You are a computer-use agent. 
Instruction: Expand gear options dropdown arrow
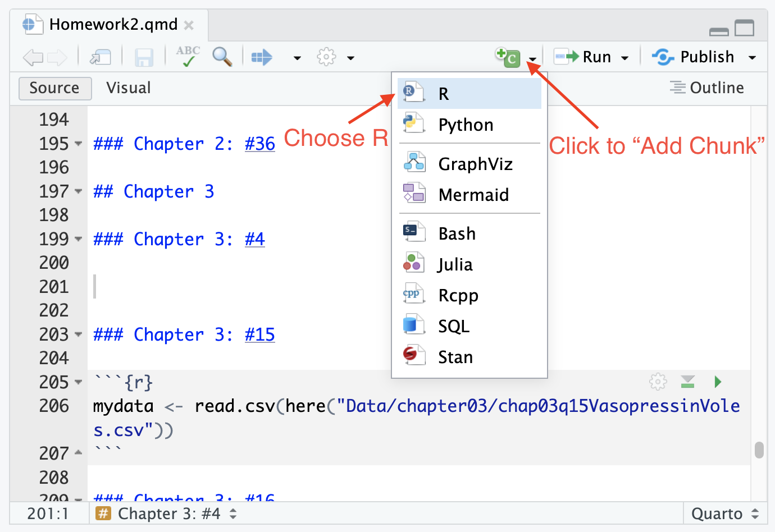350,58
